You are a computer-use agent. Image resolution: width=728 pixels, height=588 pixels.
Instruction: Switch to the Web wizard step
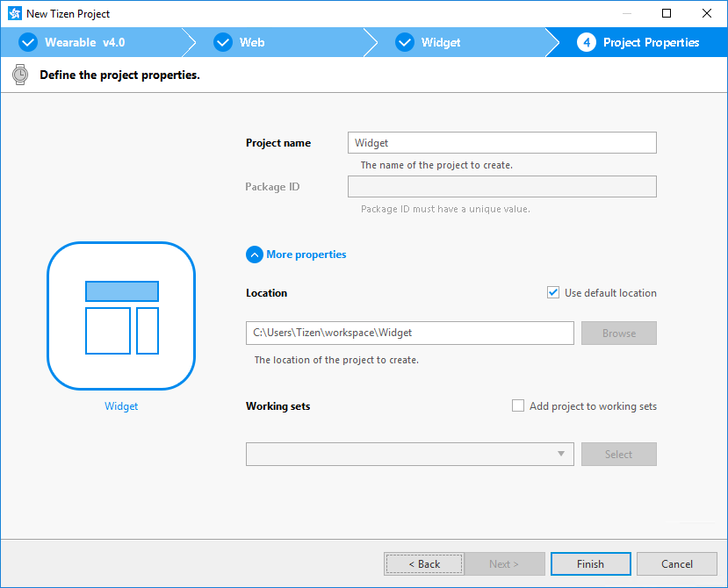[252, 42]
